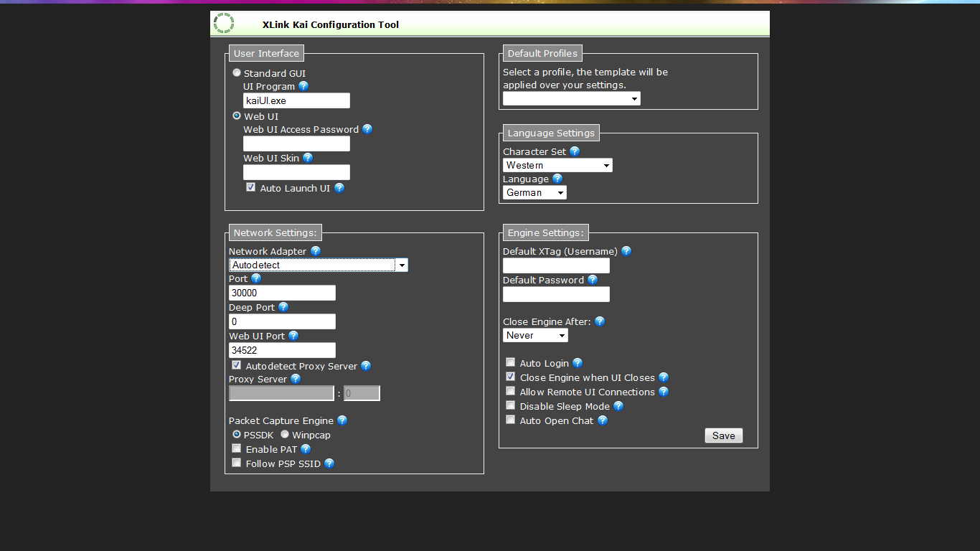The height and width of the screenshot is (551, 980).
Task: Click the UI Program field kaiUI.exe
Action: 296,100
